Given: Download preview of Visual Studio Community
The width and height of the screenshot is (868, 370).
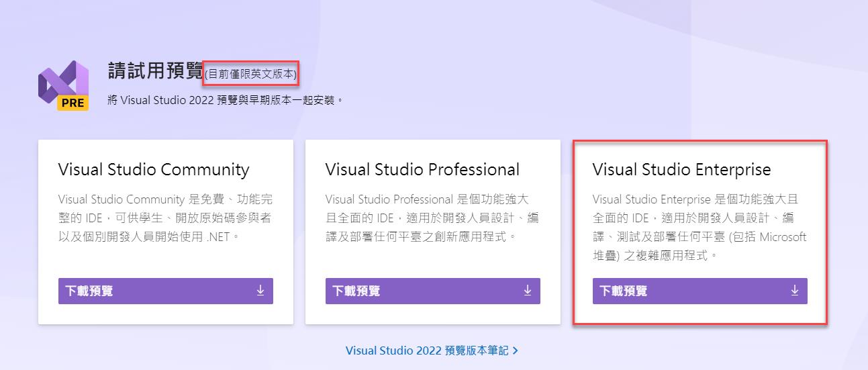Looking at the screenshot, I should (166, 291).
